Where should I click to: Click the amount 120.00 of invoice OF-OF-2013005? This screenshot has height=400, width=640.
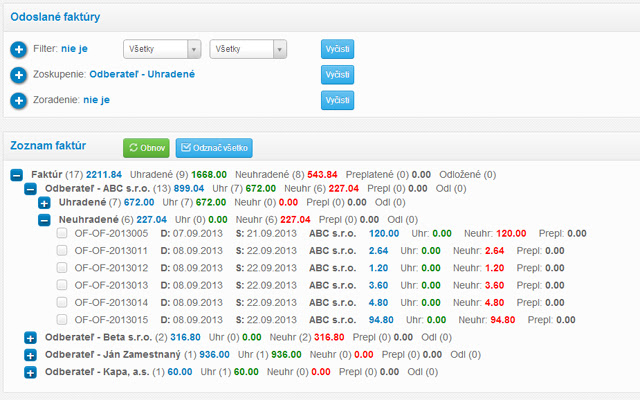tap(384, 233)
